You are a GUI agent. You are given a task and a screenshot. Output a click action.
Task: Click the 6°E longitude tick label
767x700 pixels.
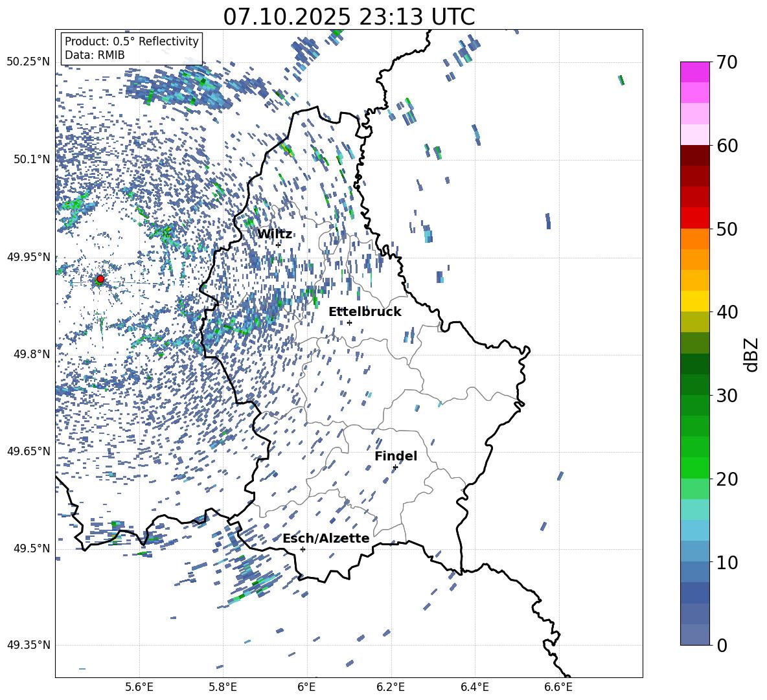(306, 686)
